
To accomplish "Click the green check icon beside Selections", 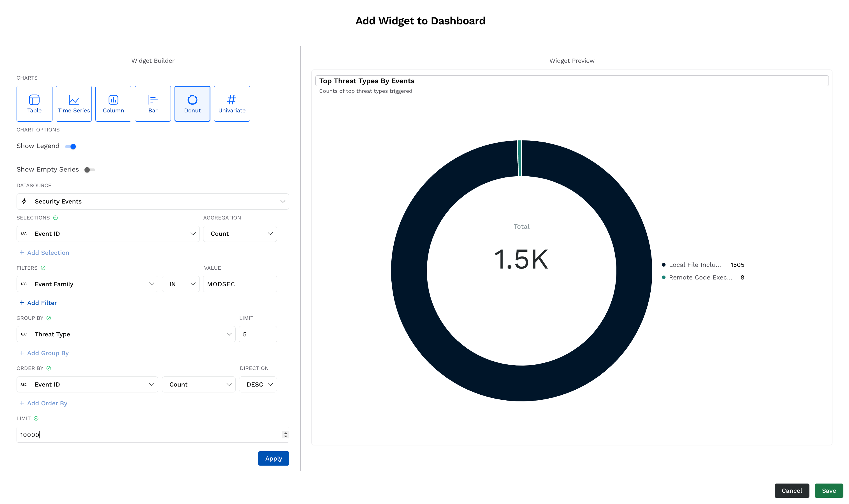I will coord(55,218).
